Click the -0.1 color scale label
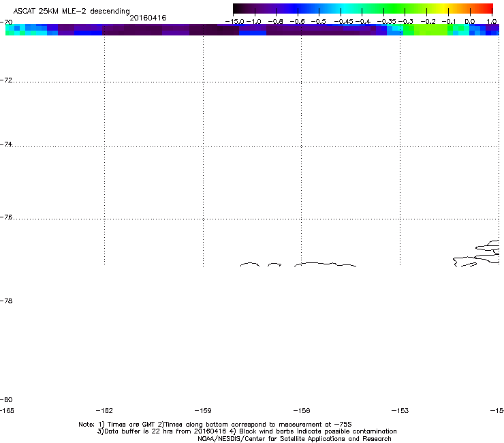The image size is (504, 443). (x=449, y=22)
